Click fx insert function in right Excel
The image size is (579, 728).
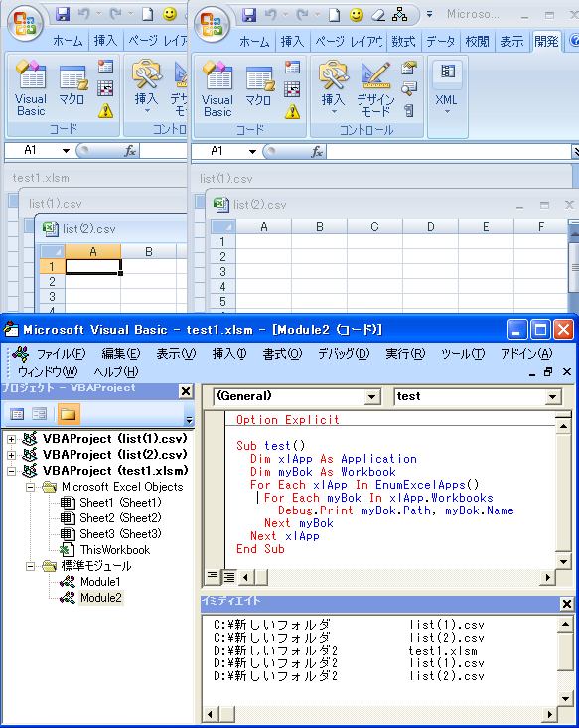tap(317, 151)
